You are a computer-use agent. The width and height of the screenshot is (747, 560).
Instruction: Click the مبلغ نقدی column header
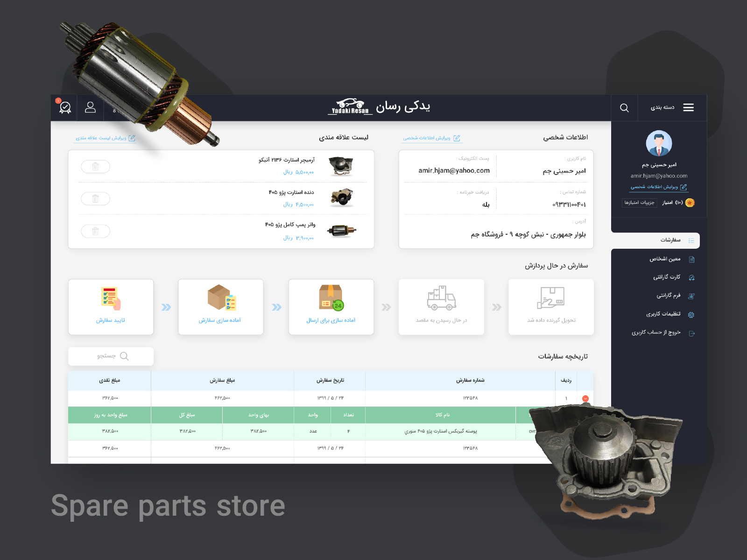[110, 380]
